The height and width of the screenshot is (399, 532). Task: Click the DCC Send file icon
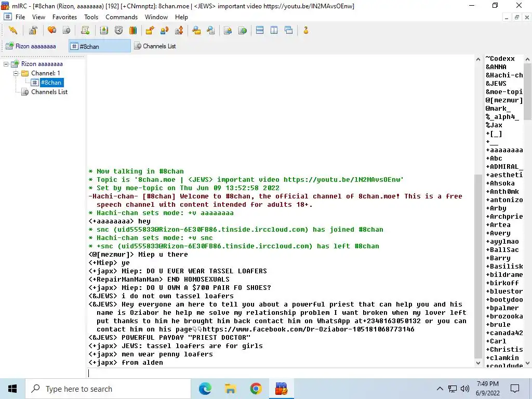coord(150,31)
